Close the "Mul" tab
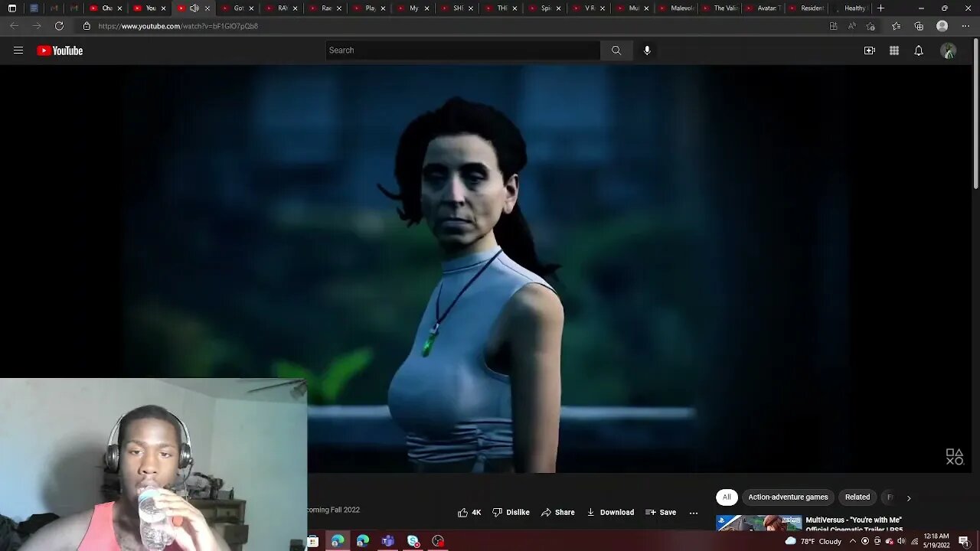This screenshot has width=980, height=551. point(645,8)
